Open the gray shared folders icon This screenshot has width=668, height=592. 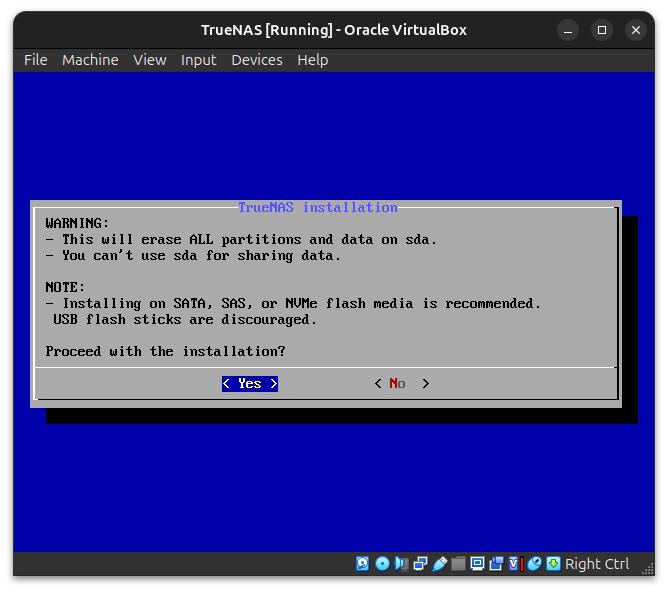click(458, 564)
